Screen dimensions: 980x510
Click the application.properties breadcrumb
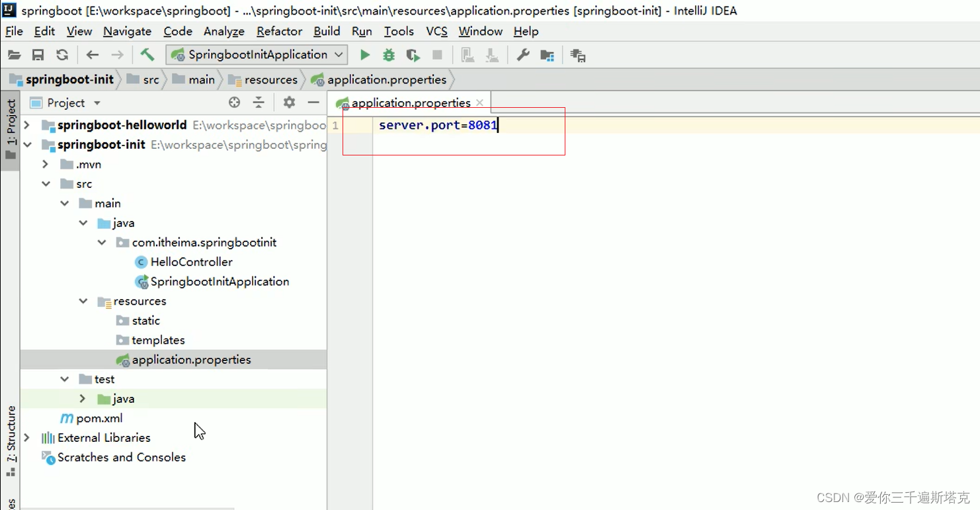coord(380,79)
